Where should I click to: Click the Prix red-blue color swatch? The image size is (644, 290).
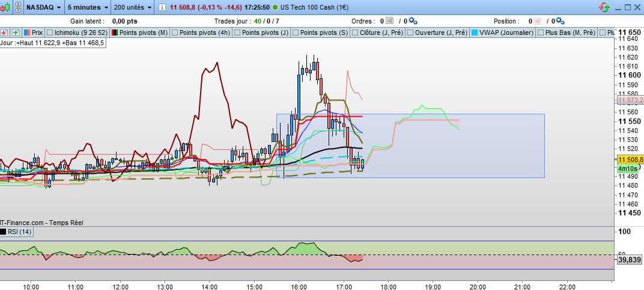(x=26, y=32)
